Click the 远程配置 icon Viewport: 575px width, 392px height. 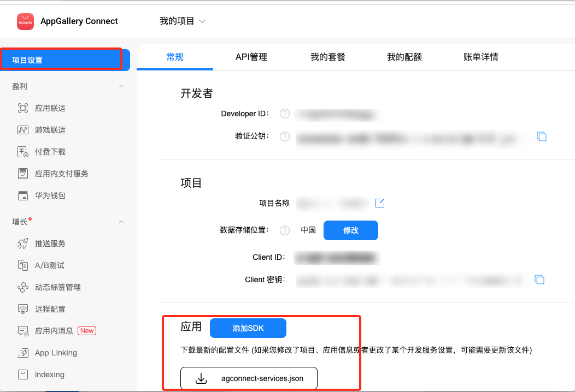tap(23, 309)
